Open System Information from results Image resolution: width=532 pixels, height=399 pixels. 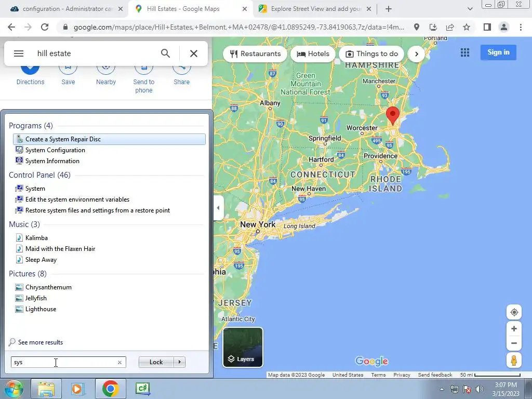tap(109, 161)
